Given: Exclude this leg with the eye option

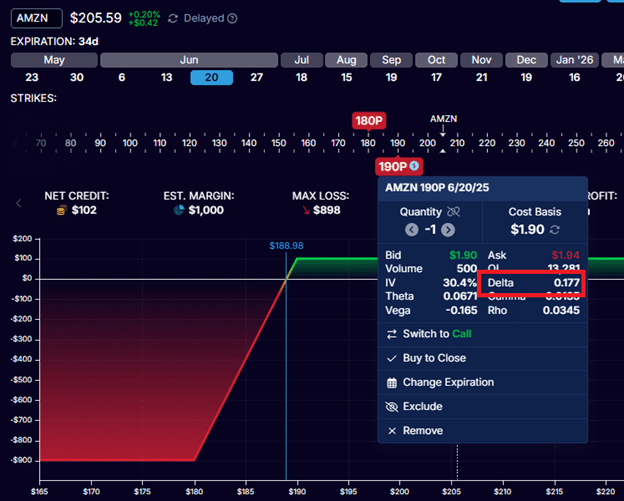Looking at the screenshot, I should point(422,407).
